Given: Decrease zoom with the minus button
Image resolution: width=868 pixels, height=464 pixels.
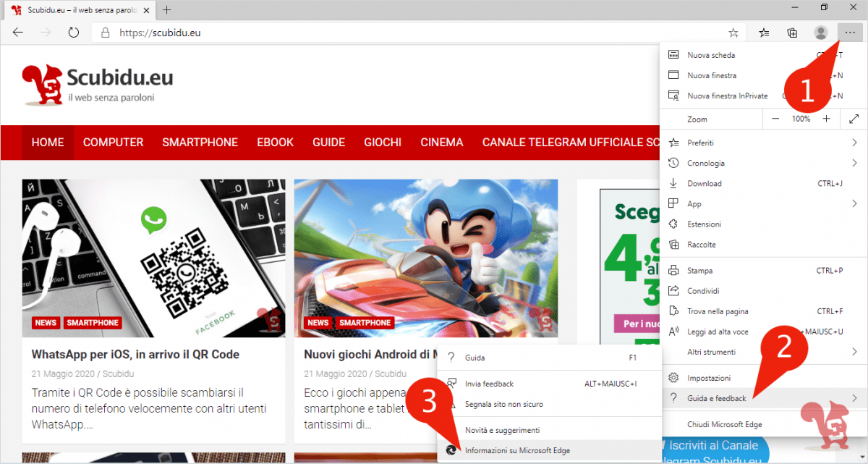Looking at the screenshot, I should [775, 119].
